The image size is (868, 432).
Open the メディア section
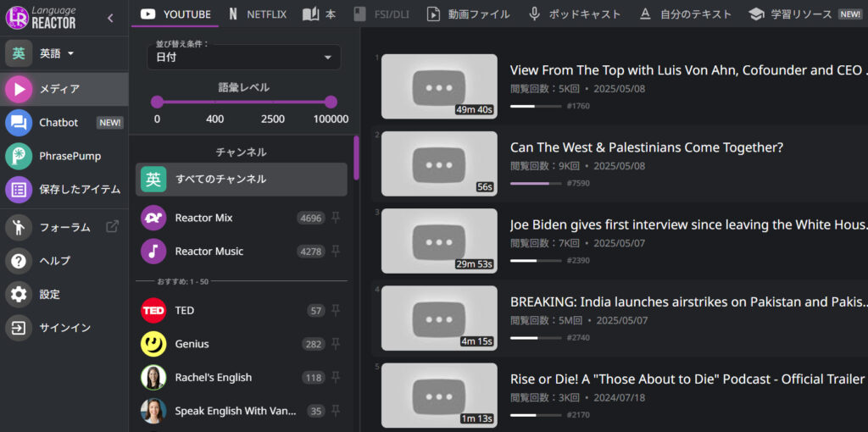(x=64, y=89)
